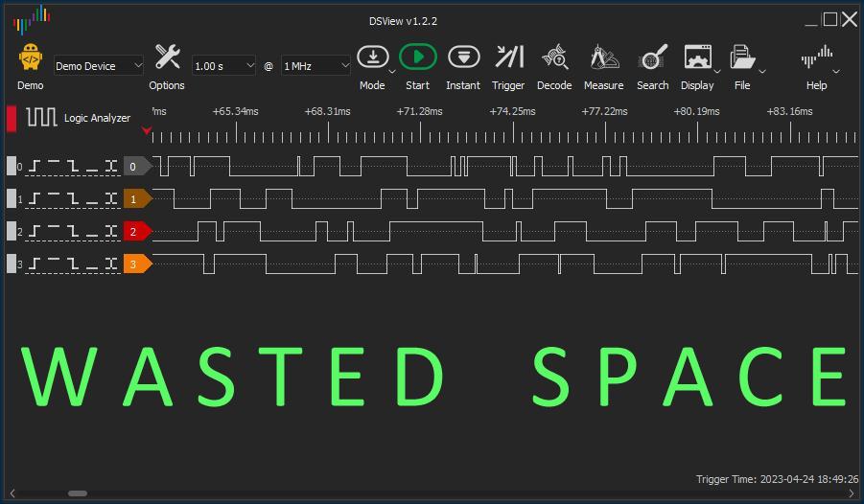Viewport: 864px width, 504px height.
Task: Click the +71.28ms ruler label
Action: click(419, 111)
